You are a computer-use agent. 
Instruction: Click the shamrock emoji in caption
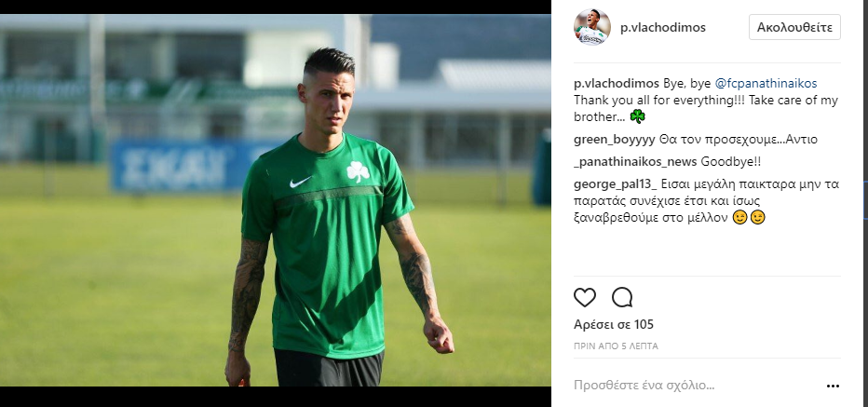[638, 116]
